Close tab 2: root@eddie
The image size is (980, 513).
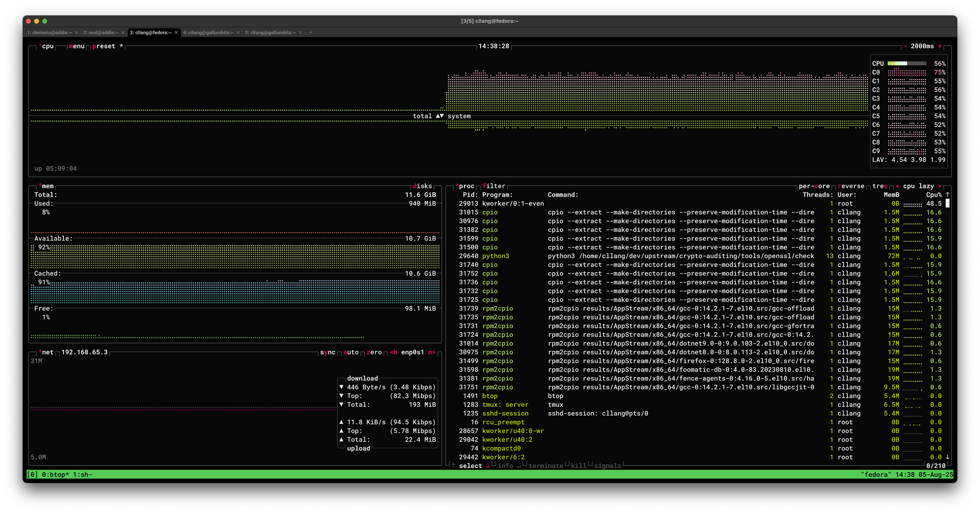pyautogui.click(x=123, y=32)
